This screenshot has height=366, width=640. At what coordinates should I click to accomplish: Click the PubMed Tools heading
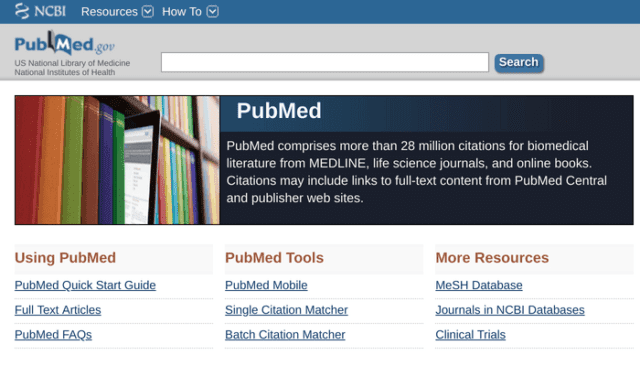tap(274, 258)
